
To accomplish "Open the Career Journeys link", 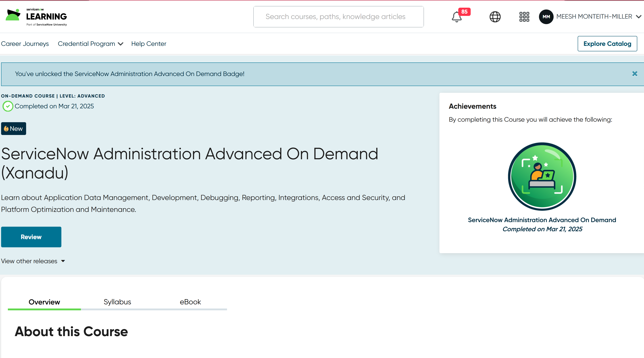I will click(25, 44).
